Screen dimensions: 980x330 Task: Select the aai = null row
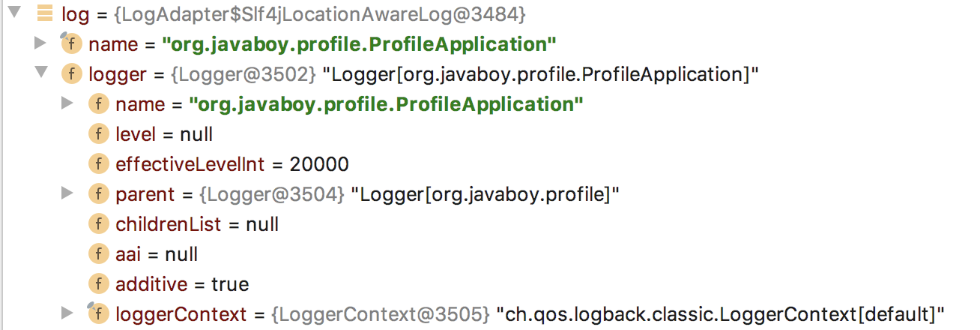click(157, 254)
